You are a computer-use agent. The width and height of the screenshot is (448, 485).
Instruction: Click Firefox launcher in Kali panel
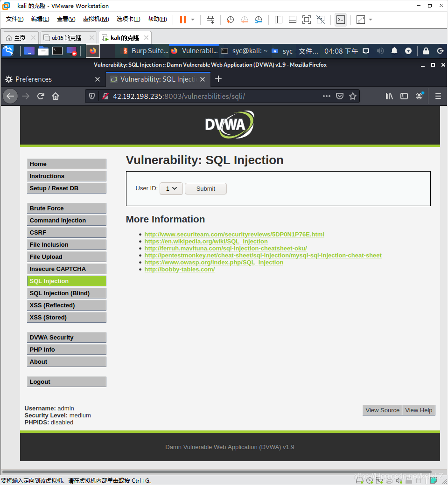pos(92,51)
